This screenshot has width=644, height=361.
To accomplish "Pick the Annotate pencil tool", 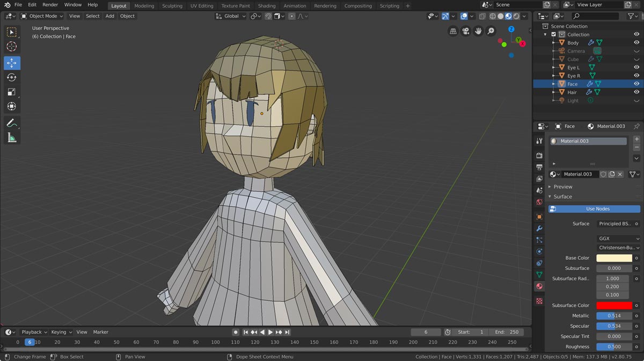I will coord(12,123).
